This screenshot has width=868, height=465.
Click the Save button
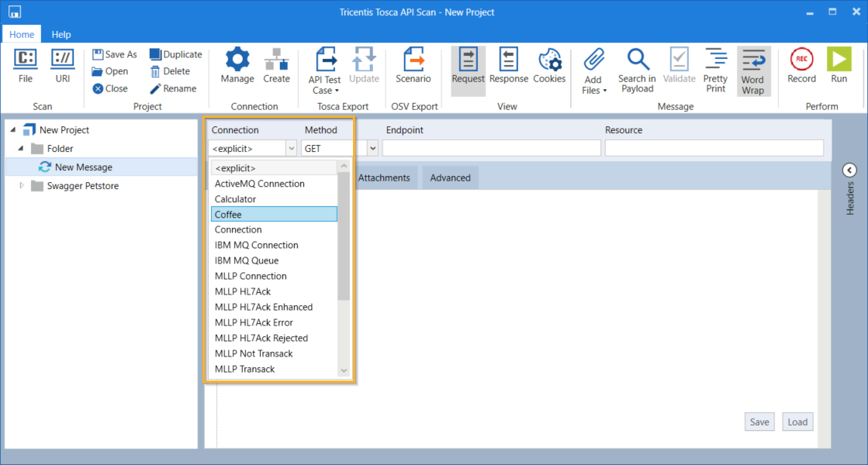[759, 422]
